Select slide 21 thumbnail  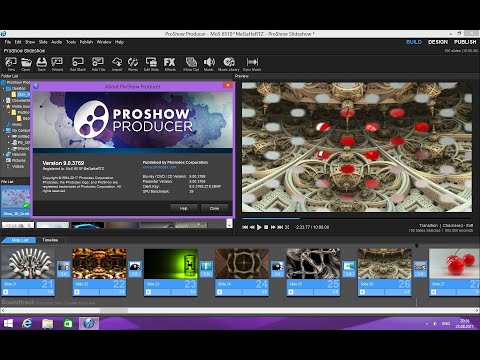[28, 264]
